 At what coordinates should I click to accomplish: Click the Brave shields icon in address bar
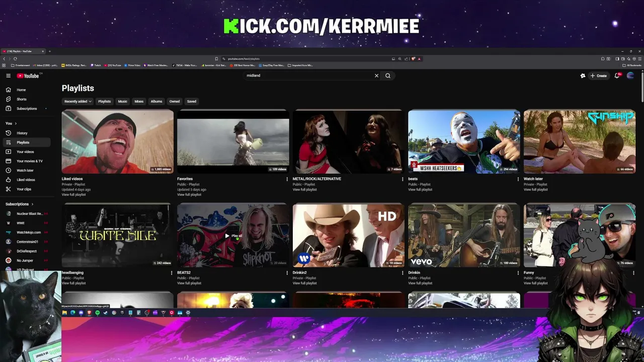(413, 59)
